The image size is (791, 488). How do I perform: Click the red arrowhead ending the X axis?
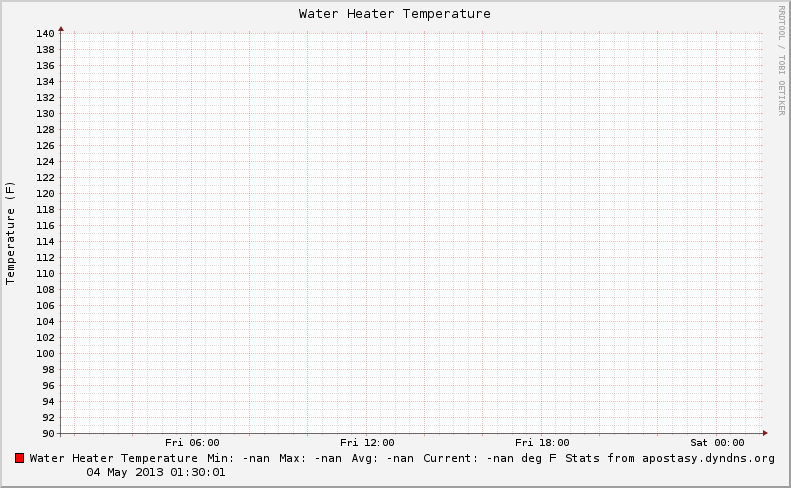point(765,433)
